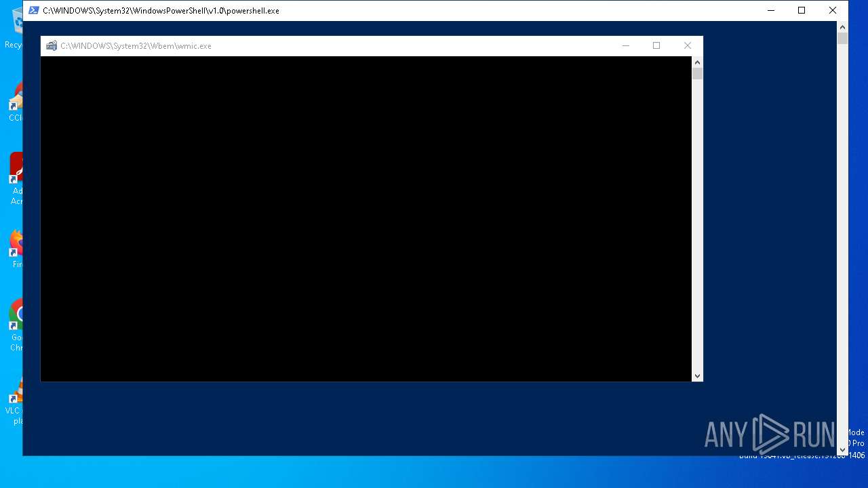Viewport: 868px width, 488px height.
Task: Select the Google Chrome desktop shortcut
Action: [16, 325]
